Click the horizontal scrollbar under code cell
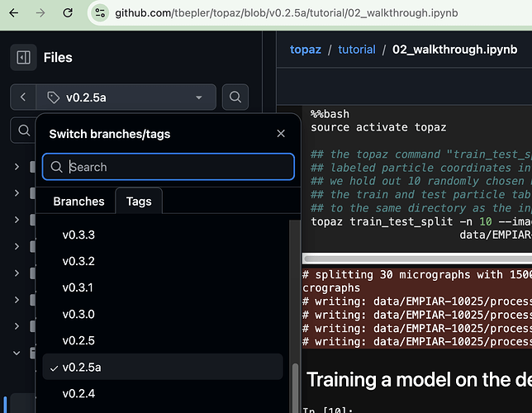 417,259
